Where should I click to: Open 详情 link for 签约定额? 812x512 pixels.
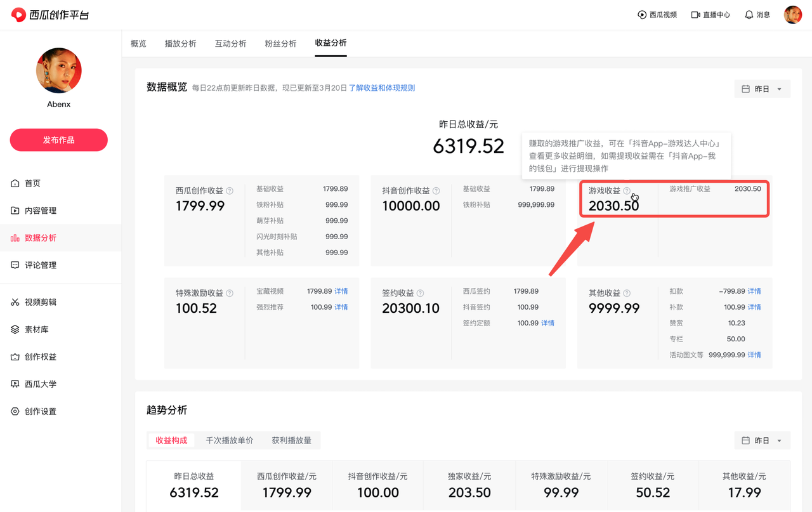[x=547, y=323]
